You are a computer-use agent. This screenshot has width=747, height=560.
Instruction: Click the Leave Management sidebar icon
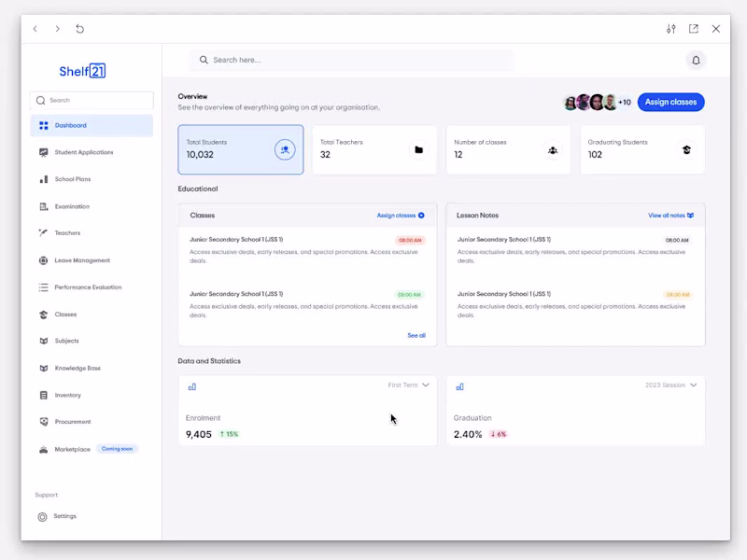(x=43, y=260)
